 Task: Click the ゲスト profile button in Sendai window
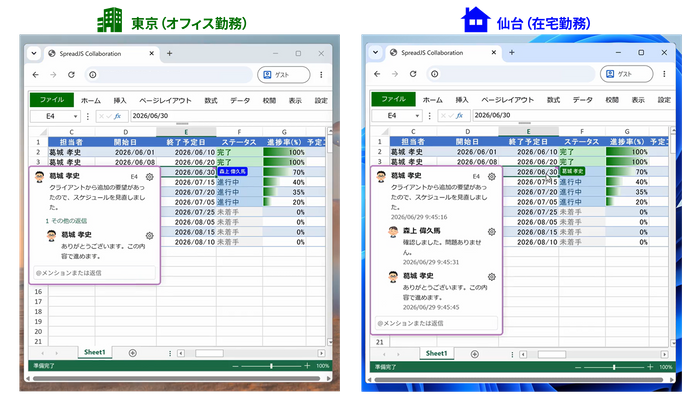[626, 74]
